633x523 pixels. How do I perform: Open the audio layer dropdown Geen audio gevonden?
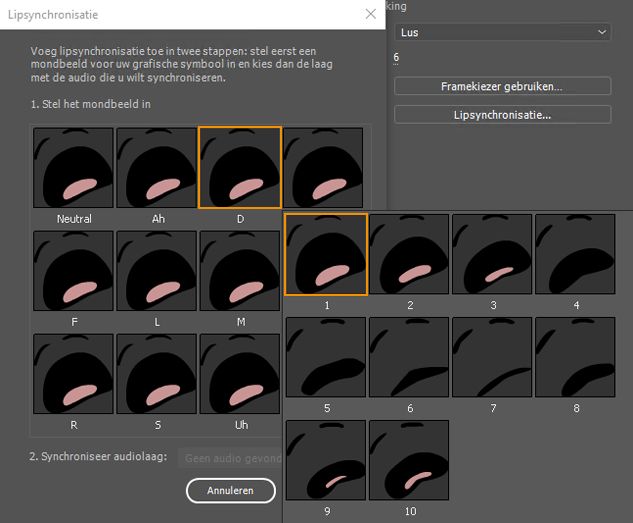[x=230, y=458]
